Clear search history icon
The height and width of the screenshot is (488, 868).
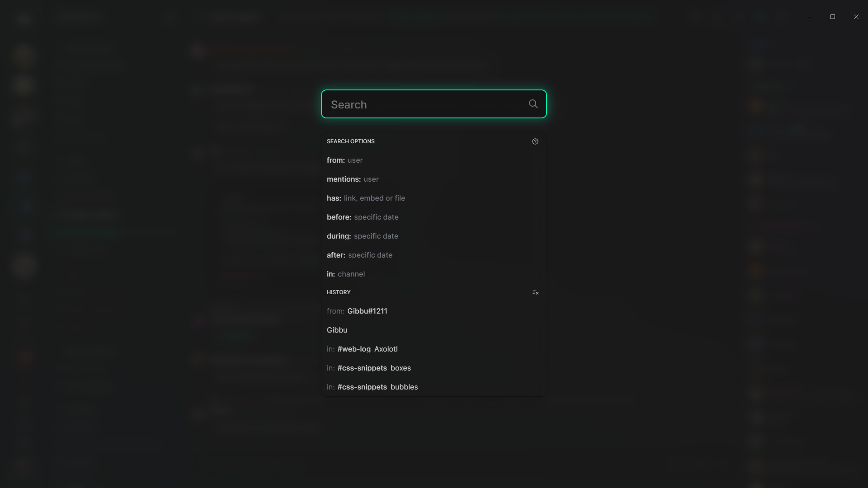535,292
